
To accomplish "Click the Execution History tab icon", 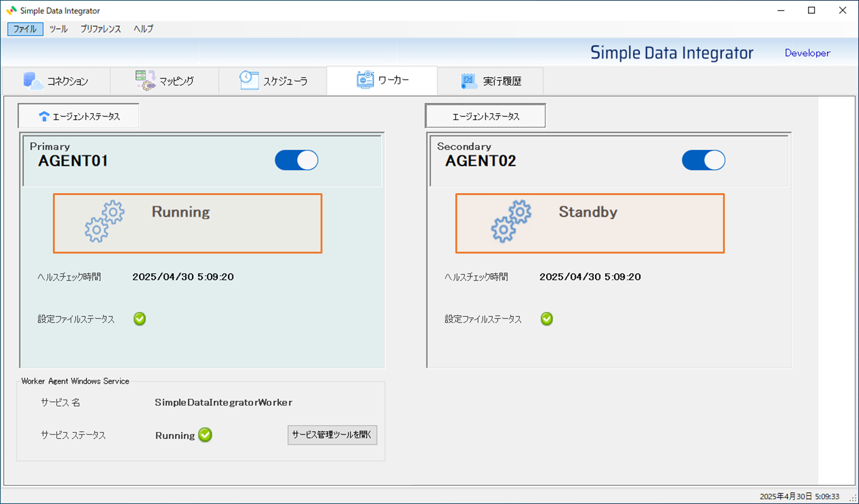I will (469, 81).
